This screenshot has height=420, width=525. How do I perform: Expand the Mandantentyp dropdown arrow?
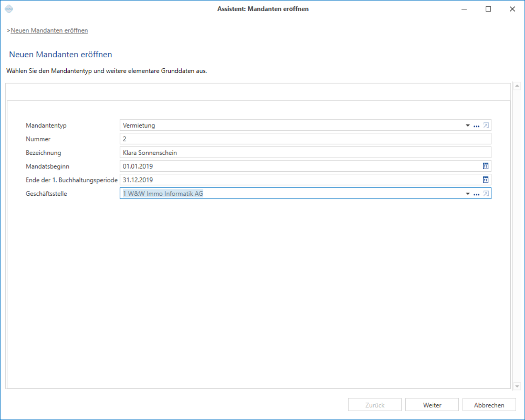pyautogui.click(x=468, y=126)
